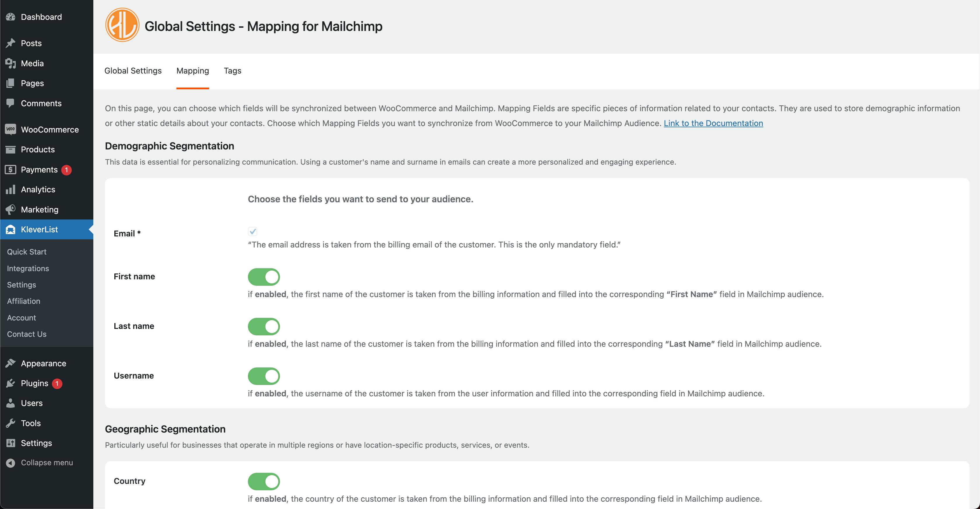980x509 pixels.
Task: Click the "Email *" field label
Action: pyautogui.click(x=127, y=233)
